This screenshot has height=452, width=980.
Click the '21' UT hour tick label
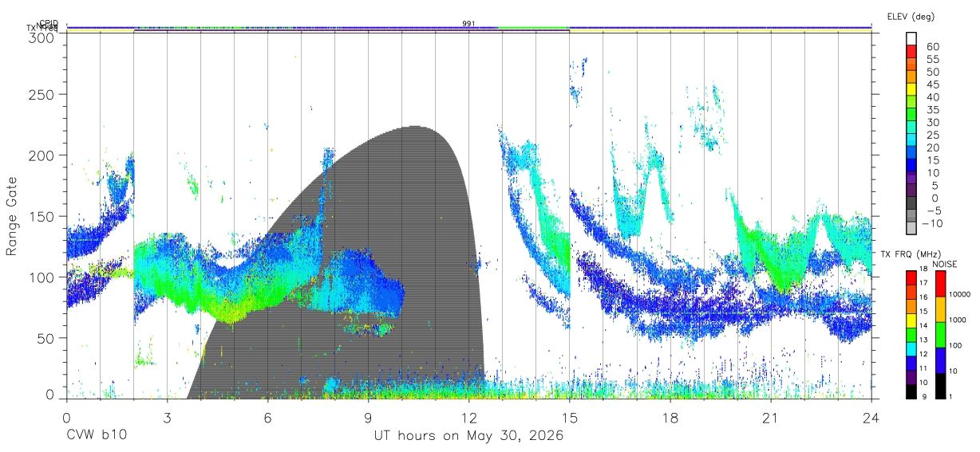[771, 417]
